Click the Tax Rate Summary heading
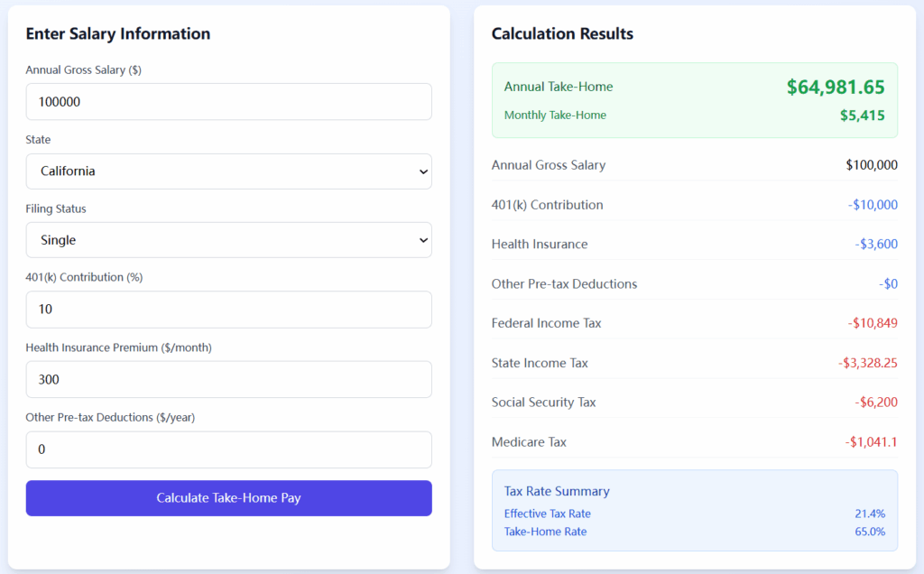This screenshot has height=574, width=924. tap(557, 492)
